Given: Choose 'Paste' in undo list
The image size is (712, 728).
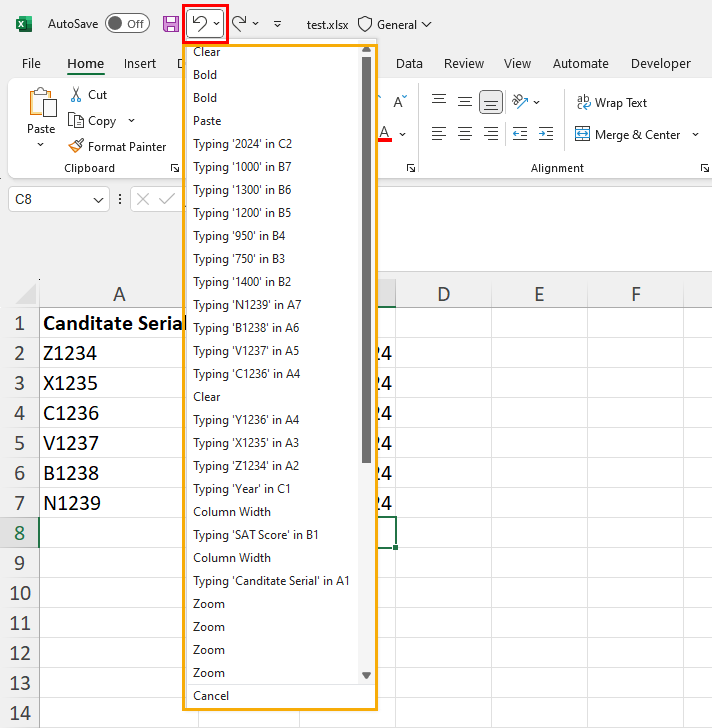Looking at the screenshot, I should pos(272,121).
